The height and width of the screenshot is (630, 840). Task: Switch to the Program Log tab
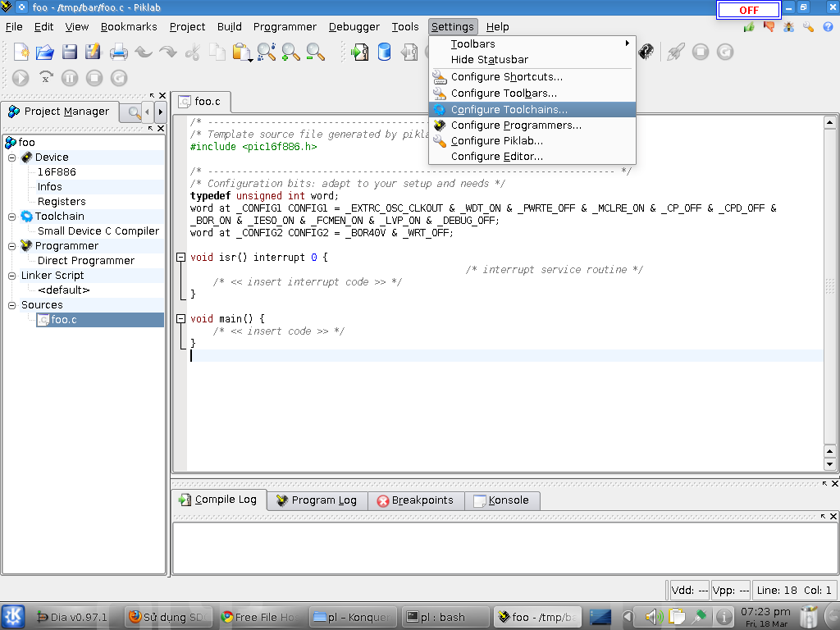[316, 500]
